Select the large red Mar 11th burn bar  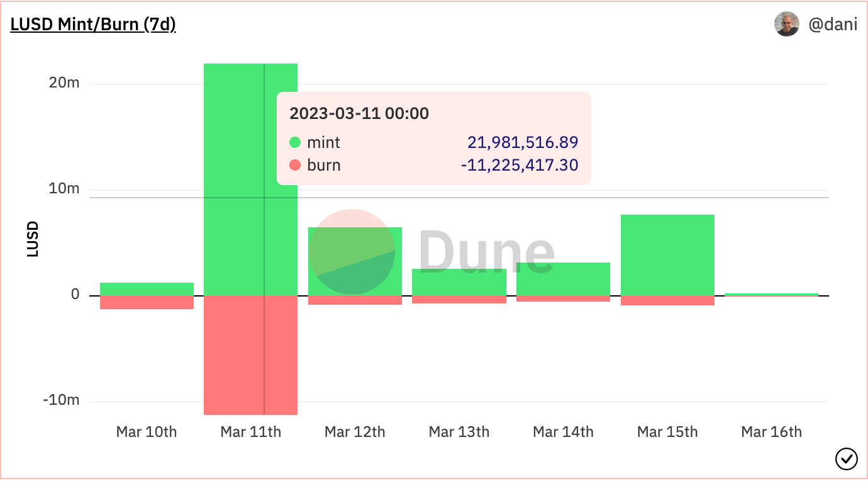[250, 355]
